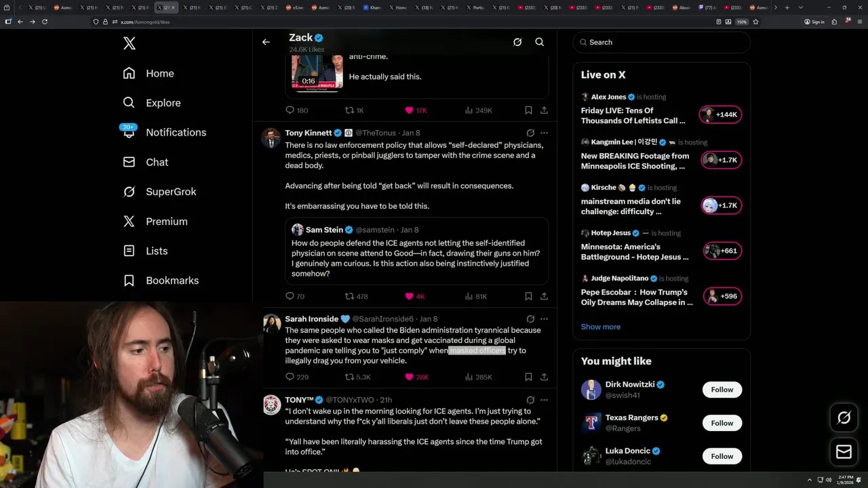Image resolution: width=868 pixels, height=488 pixels.
Task: Reply to post with 229 replies
Action: pyautogui.click(x=297, y=377)
